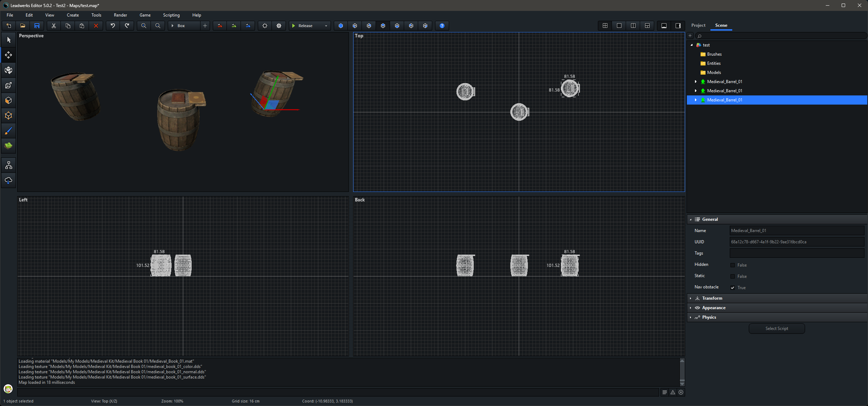Click the zoom in magnifier icon
Image resolution: width=868 pixels, height=406 pixels.
[x=143, y=26]
